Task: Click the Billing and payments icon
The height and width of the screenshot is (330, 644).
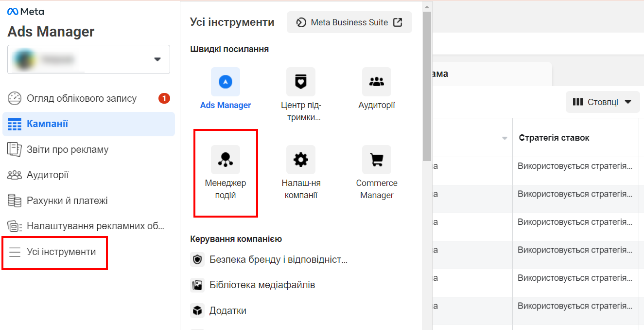Action: click(x=15, y=201)
